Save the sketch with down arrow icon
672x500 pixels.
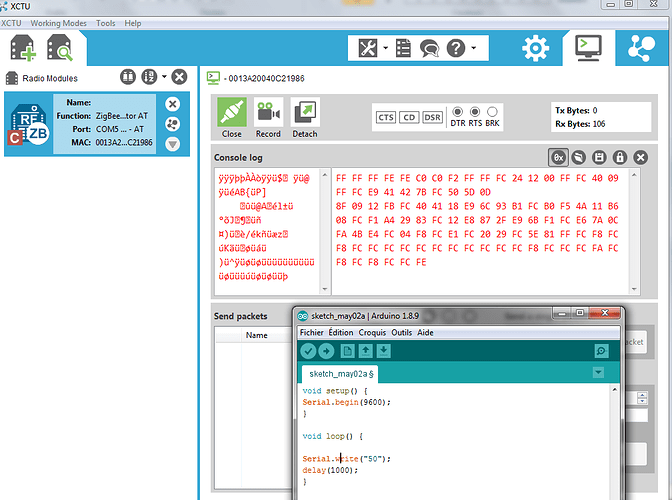(x=384, y=351)
